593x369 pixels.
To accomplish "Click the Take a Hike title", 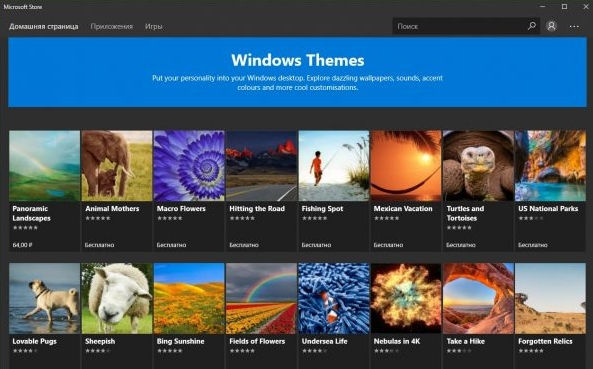I will 466,341.
